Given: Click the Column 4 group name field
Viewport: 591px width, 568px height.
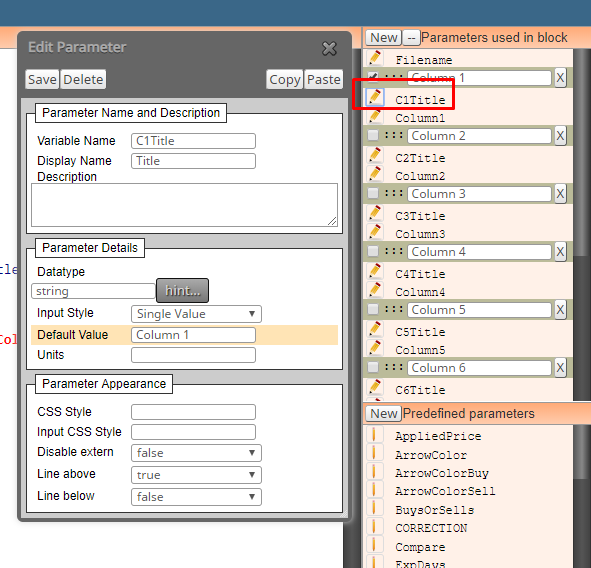Looking at the screenshot, I should click(x=479, y=252).
